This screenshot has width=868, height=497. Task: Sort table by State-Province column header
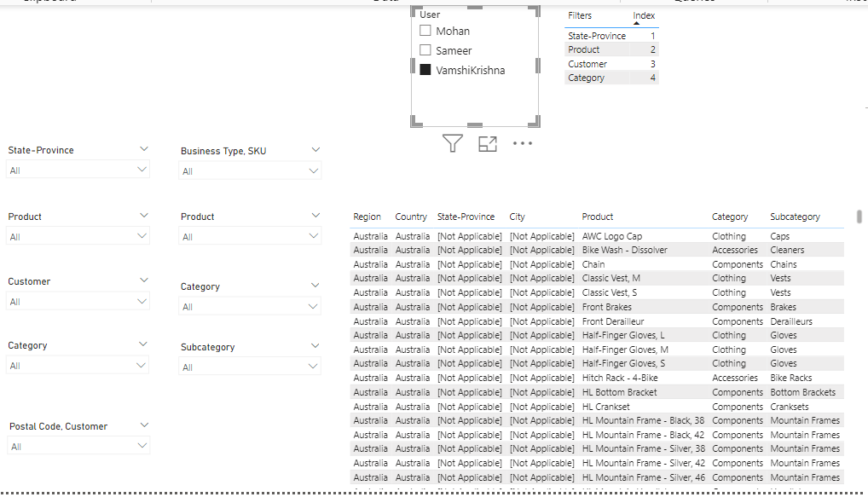(x=466, y=217)
